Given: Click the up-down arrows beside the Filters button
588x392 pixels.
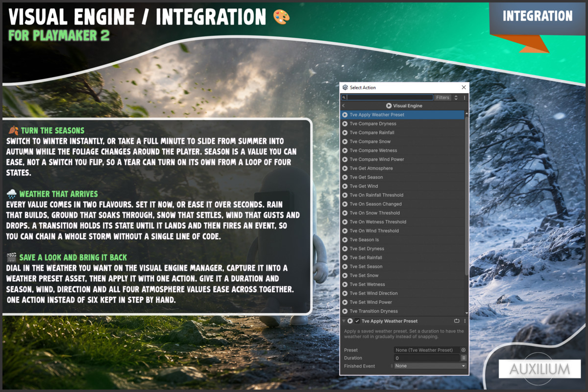Looking at the screenshot, I should click(456, 98).
